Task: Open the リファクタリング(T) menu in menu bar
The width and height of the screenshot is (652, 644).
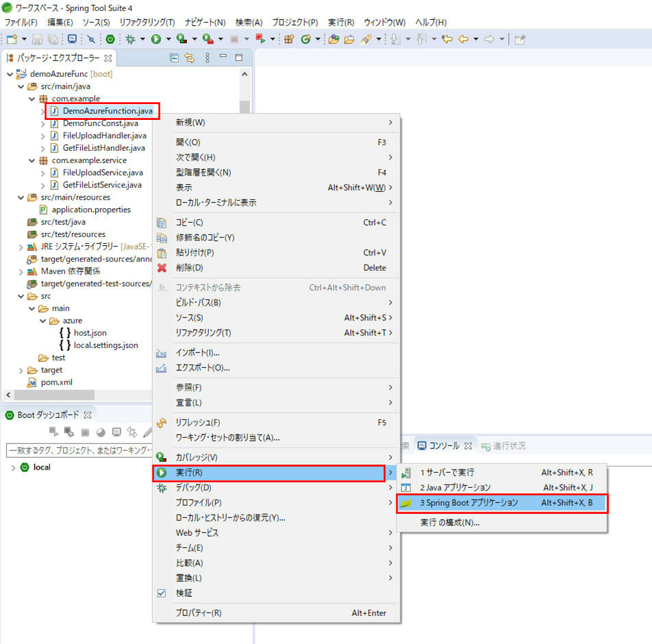Action: (x=147, y=22)
